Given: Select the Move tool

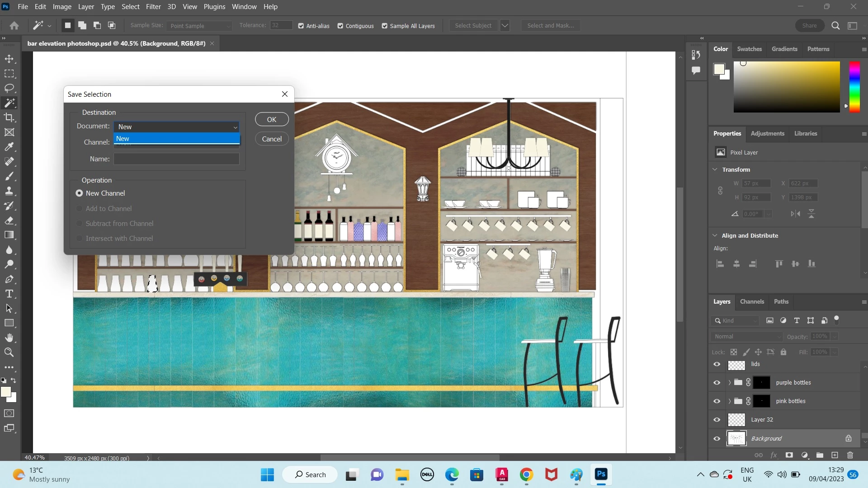Looking at the screenshot, I should pos(9,59).
